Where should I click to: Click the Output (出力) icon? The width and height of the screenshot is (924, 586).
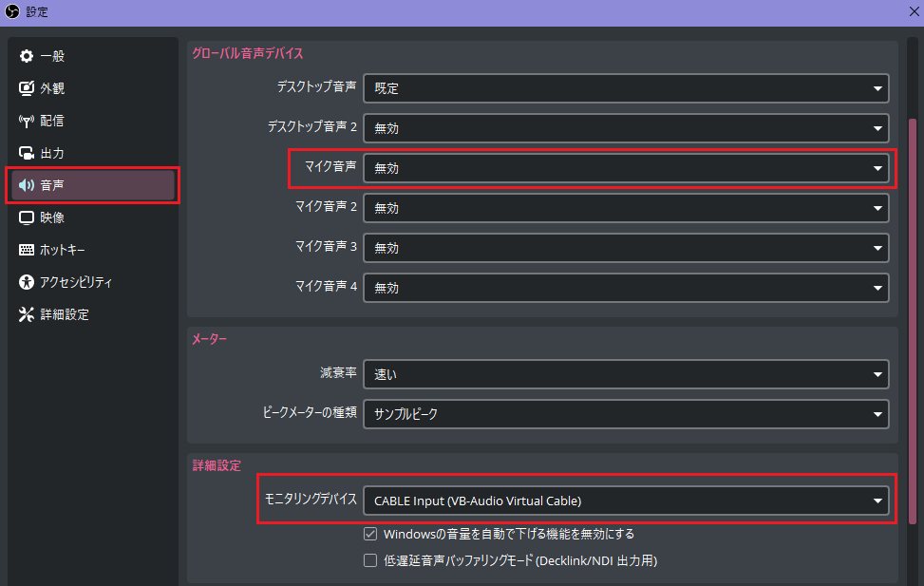27,153
